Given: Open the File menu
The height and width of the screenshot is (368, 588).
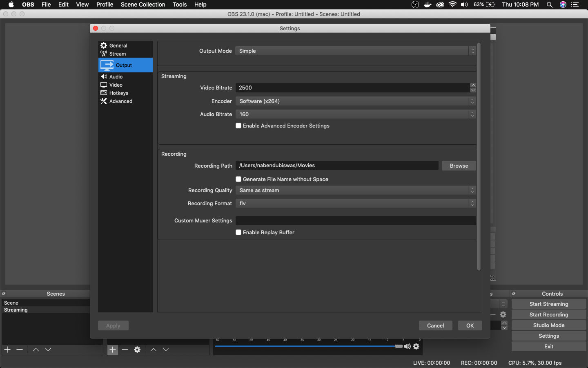Looking at the screenshot, I should pos(46,4).
